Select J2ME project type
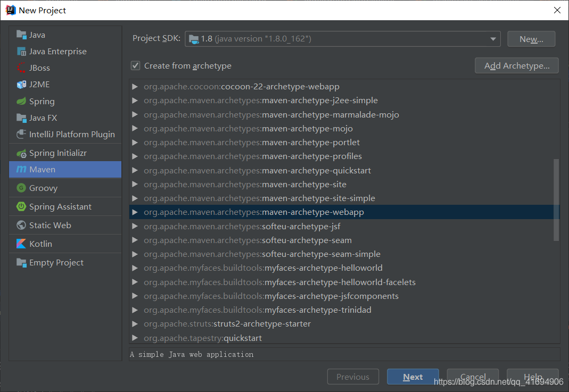The width and height of the screenshot is (569, 392). 65,85
